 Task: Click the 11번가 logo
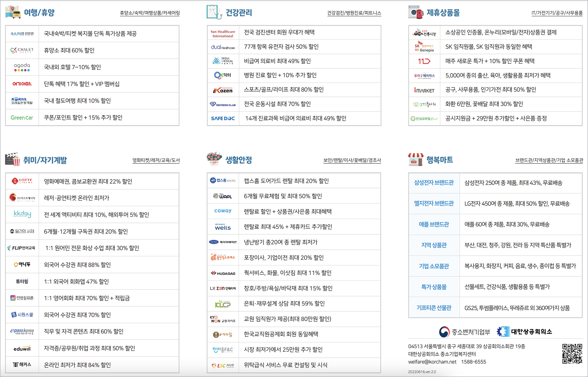pos(424,61)
